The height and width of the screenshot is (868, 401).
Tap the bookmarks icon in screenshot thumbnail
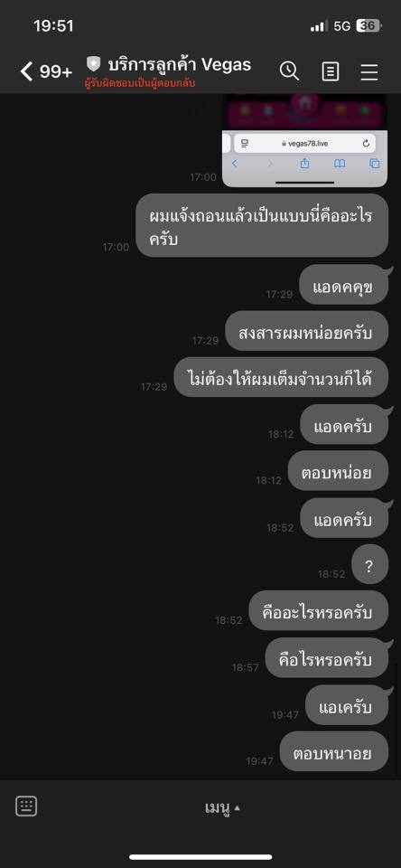pyautogui.click(x=339, y=164)
